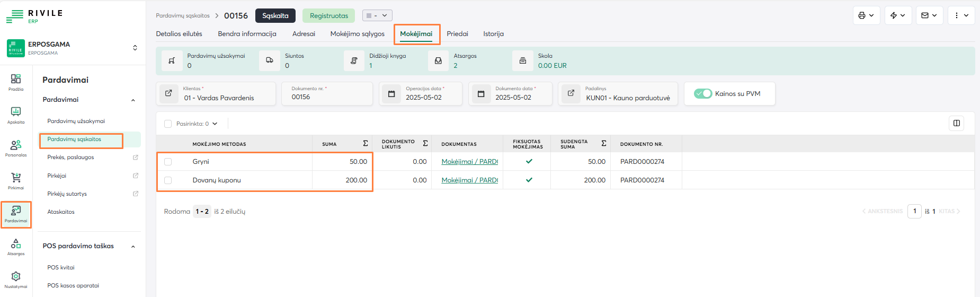Screen dimensions: 980x297
Task: Open the color flag selector dropdown
Action: point(377,15)
